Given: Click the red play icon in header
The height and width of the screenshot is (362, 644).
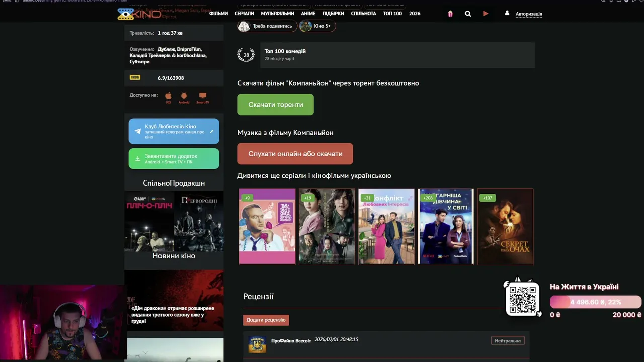Looking at the screenshot, I should coord(486,14).
